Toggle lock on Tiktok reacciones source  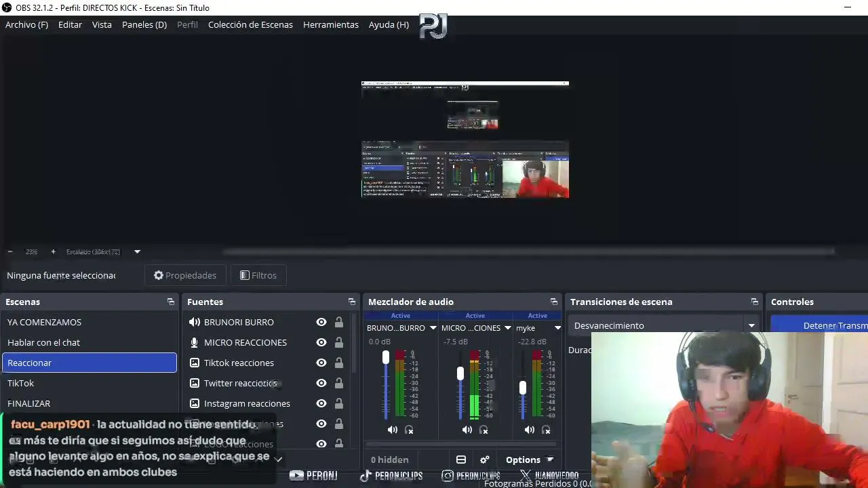[x=338, y=363]
